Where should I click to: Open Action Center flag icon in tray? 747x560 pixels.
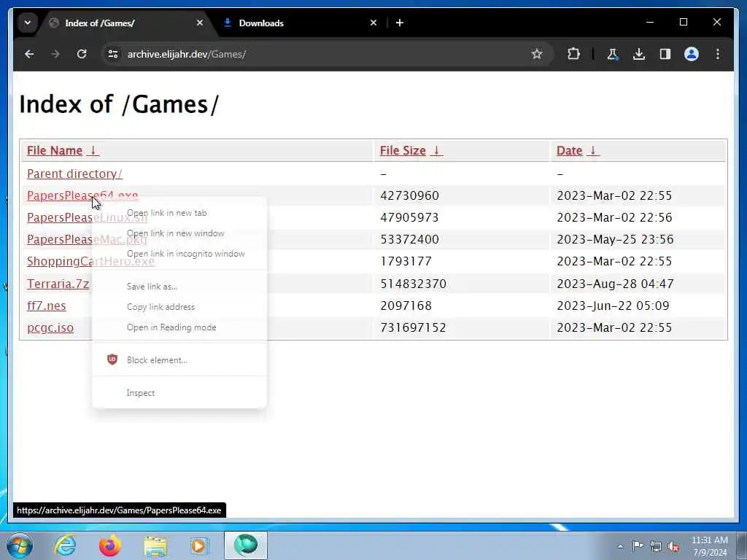point(638,545)
